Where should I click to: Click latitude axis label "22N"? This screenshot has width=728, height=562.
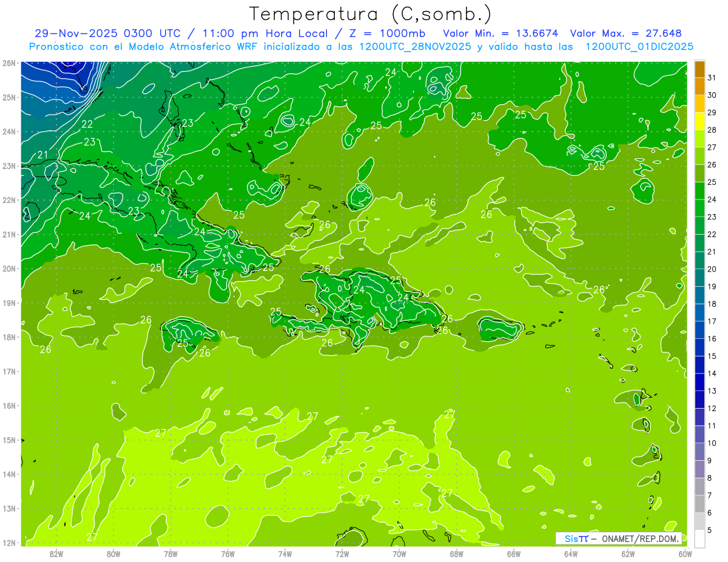point(8,200)
